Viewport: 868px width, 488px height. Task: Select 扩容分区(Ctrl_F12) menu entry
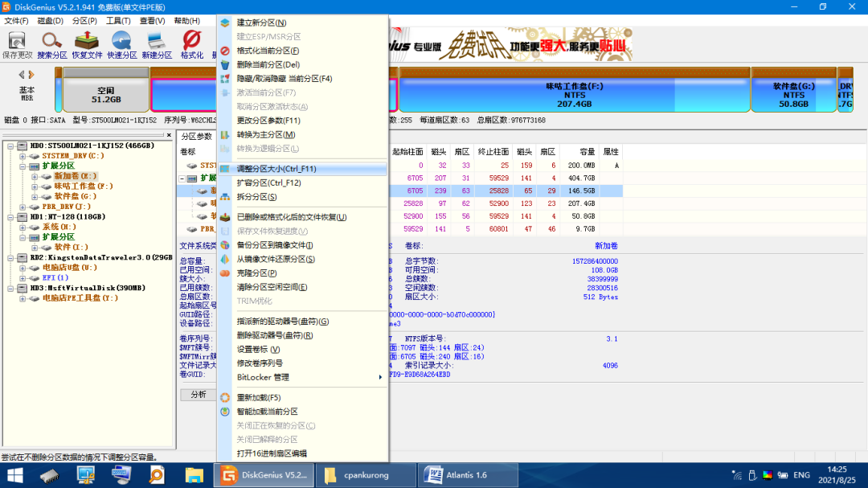[303, 182]
